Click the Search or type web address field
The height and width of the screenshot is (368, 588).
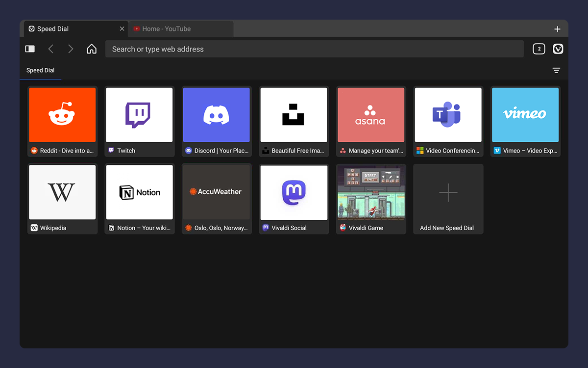pyautogui.click(x=315, y=49)
